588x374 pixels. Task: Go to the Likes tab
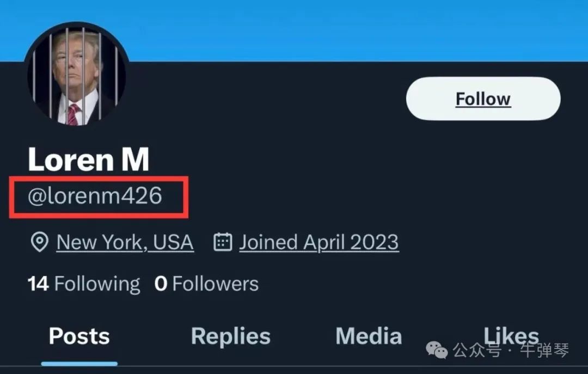[x=511, y=333]
